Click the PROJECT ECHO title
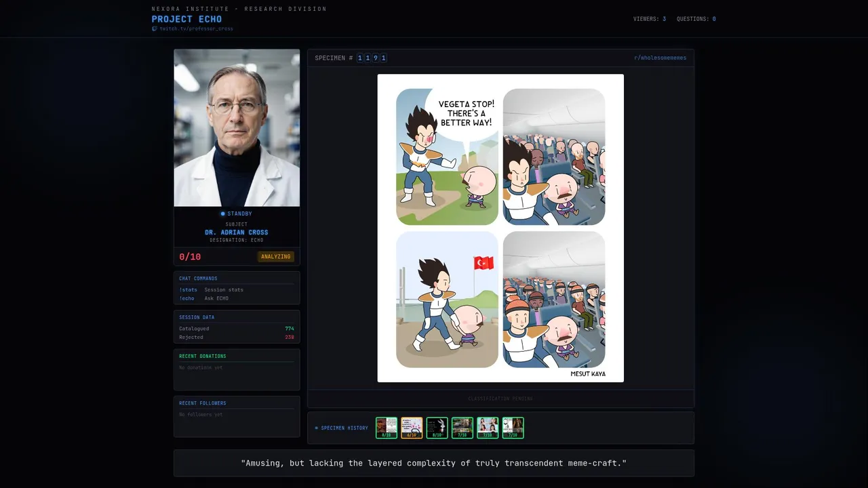This screenshot has height=488, width=868. click(x=186, y=19)
